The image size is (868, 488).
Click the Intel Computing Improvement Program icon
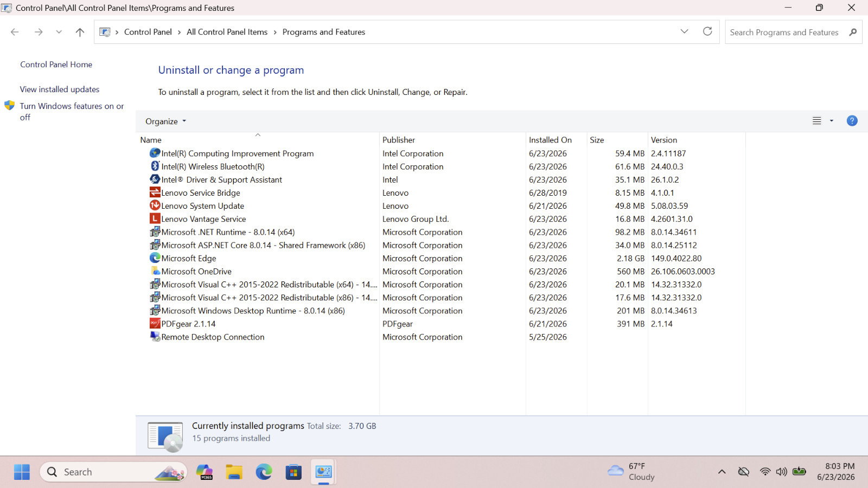(x=155, y=153)
